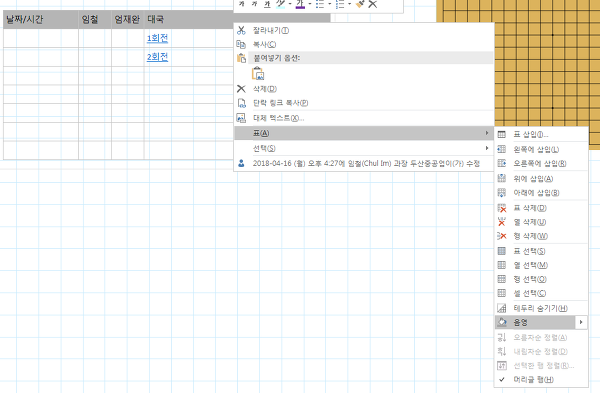Click the 2018-04-16 edit info entry
The width and height of the screenshot is (600, 393).
[x=364, y=163]
